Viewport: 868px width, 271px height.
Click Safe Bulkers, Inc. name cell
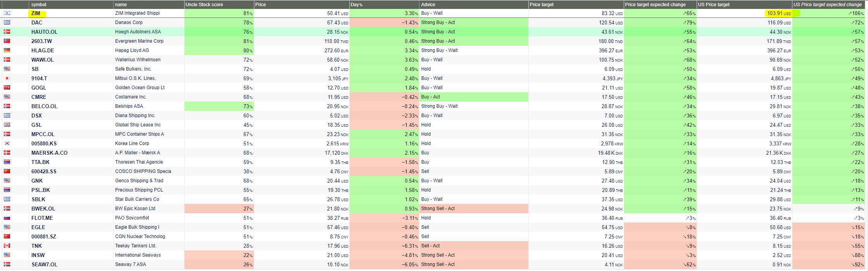click(x=149, y=69)
